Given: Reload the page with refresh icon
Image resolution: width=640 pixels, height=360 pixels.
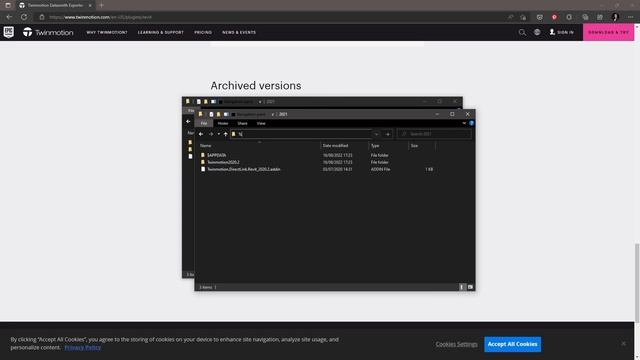Looking at the screenshot, I should click(x=24, y=17).
